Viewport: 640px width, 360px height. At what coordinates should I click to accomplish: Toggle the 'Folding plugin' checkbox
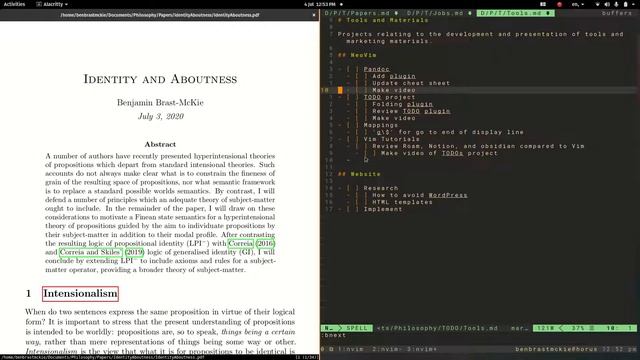361,104
